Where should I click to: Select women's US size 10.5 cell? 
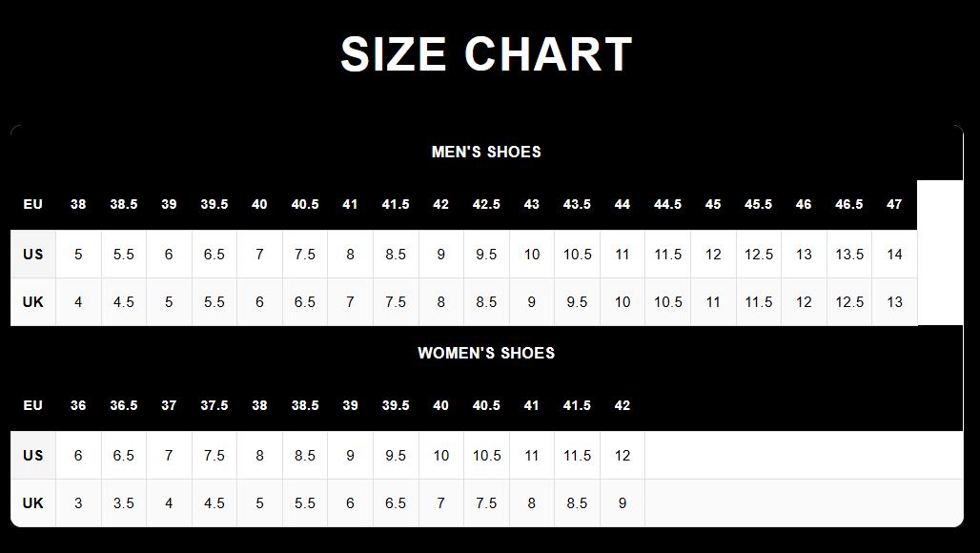click(x=486, y=456)
